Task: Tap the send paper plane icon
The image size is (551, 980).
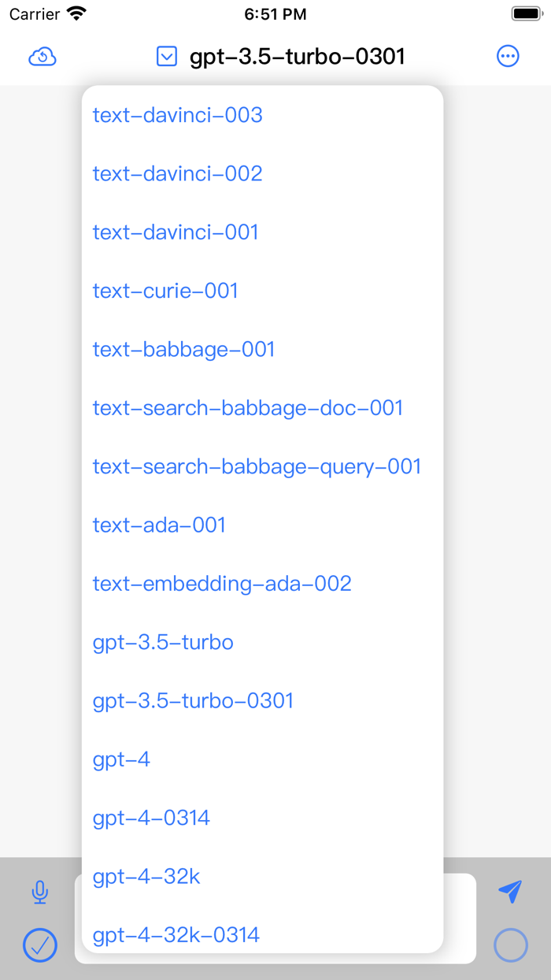Action: [x=510, y=891]
